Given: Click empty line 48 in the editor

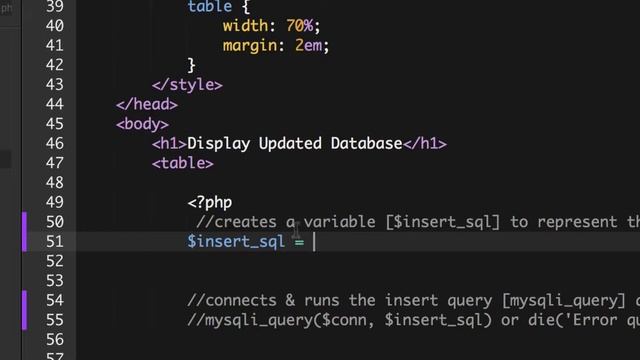Looking at the screenshot, I should click(358, 182).
